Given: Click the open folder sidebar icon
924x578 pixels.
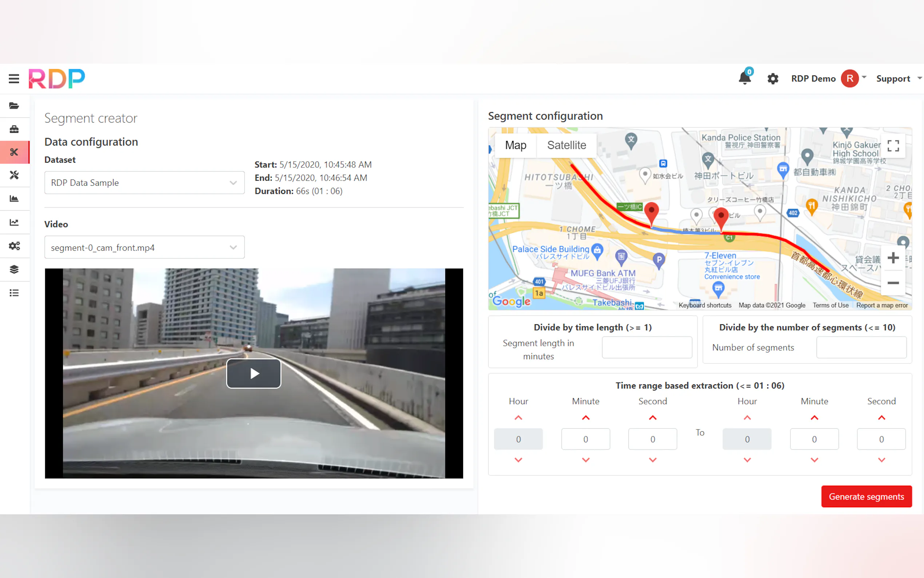Looking at the screenshot, I should 14,106.
